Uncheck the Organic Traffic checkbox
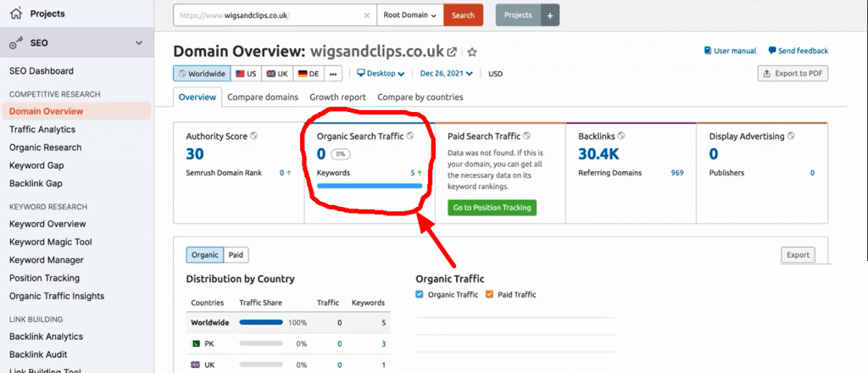 click(x=420, y=294)
